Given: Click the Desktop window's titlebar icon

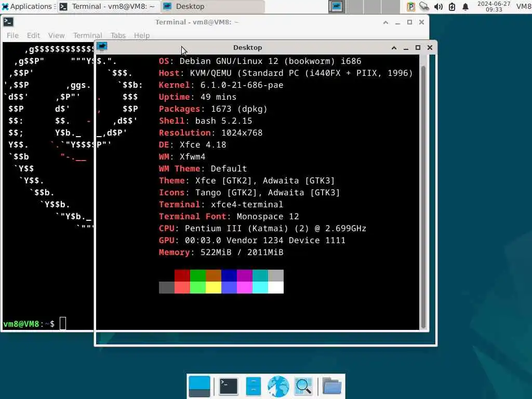Looking at the screenshot, I should [x=102, y=47].
